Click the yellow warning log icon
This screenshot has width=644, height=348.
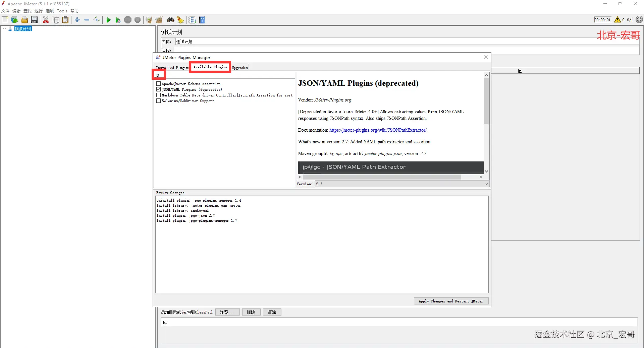[618, 20]
